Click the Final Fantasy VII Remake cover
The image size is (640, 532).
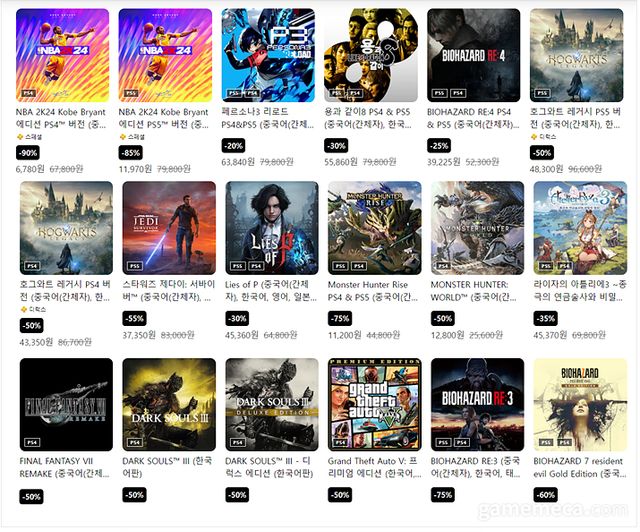[66, 405]
